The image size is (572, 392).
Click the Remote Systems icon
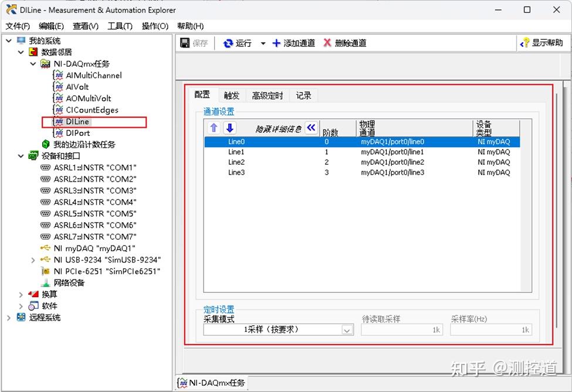[21, 318]
